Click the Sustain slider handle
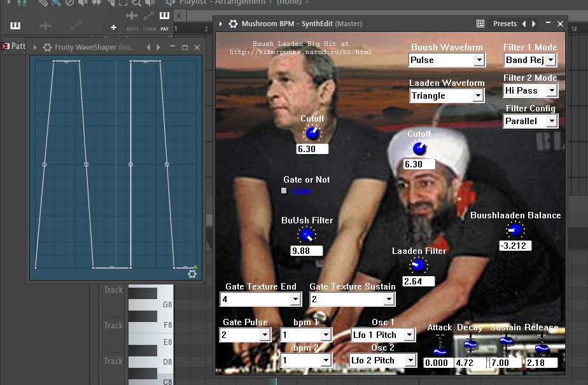The image size is (588, 385). 507,340
